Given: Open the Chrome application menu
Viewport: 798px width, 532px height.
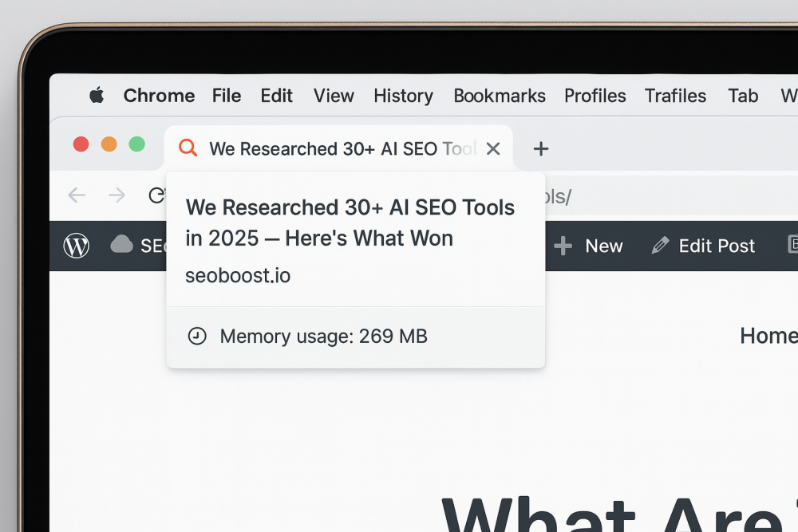Looking at the screenshot, I should click(x=159, y=96).
